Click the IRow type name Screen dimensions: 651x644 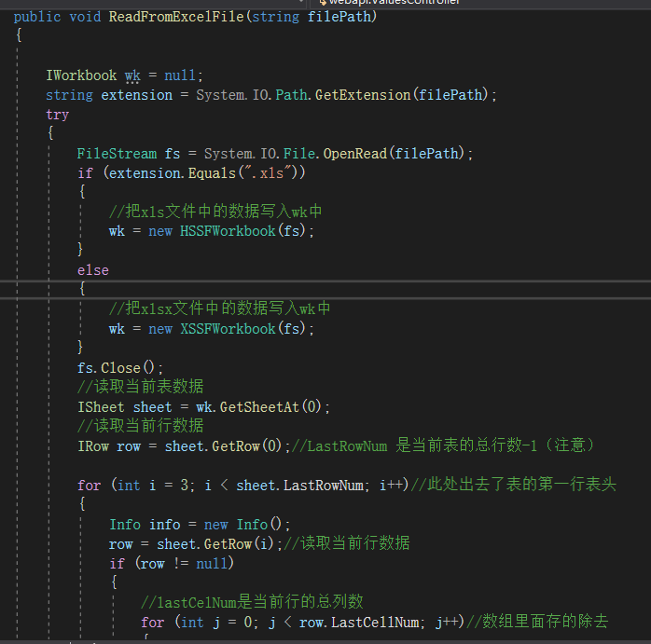(x=93, y=446)
